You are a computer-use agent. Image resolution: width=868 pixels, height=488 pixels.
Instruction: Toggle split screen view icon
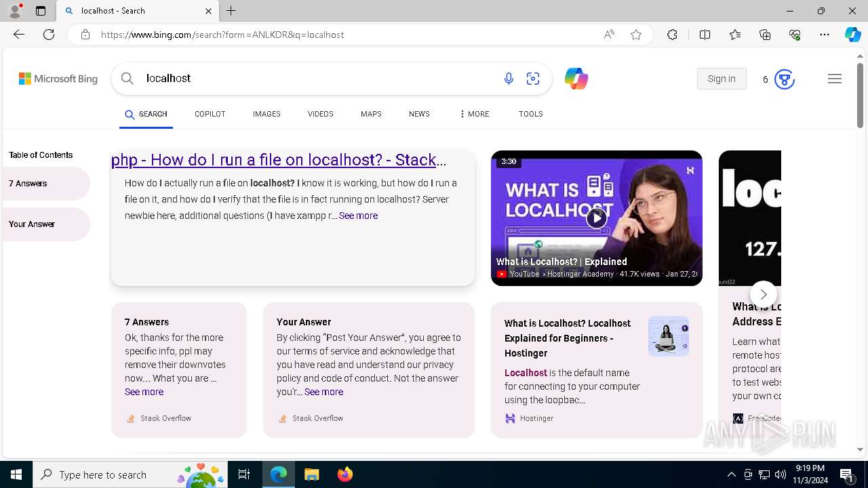coord(705,35)
